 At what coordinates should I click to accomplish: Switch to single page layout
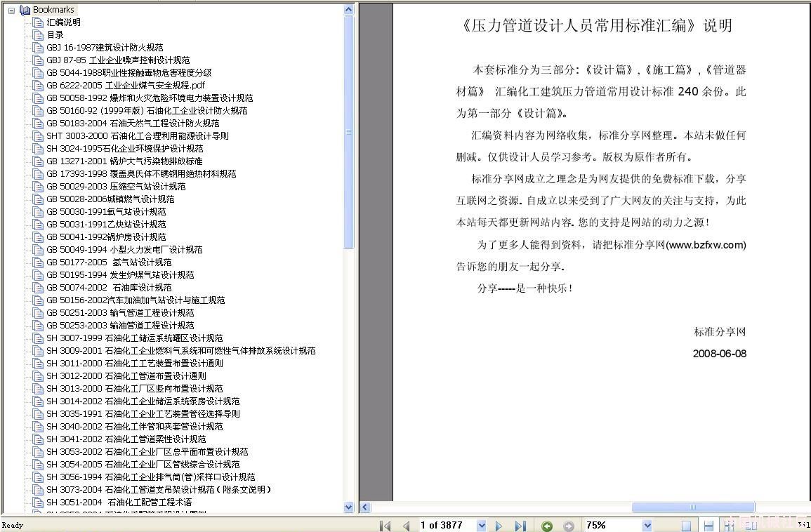pyautogui.click(x=686, y=526)
